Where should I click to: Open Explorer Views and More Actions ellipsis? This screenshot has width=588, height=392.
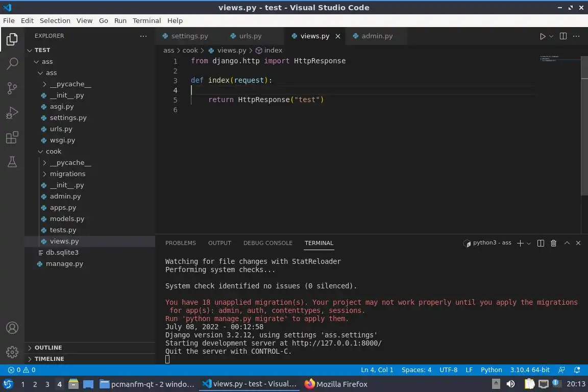click(x=143, y=36)
